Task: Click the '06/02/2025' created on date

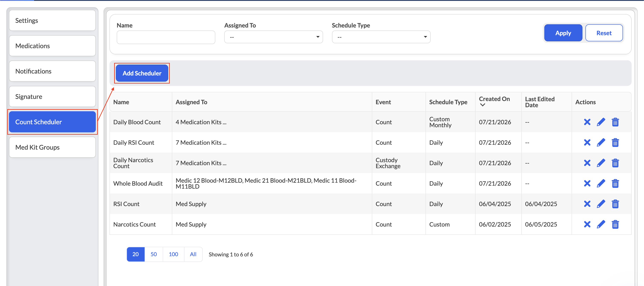Action: (495, 224)
